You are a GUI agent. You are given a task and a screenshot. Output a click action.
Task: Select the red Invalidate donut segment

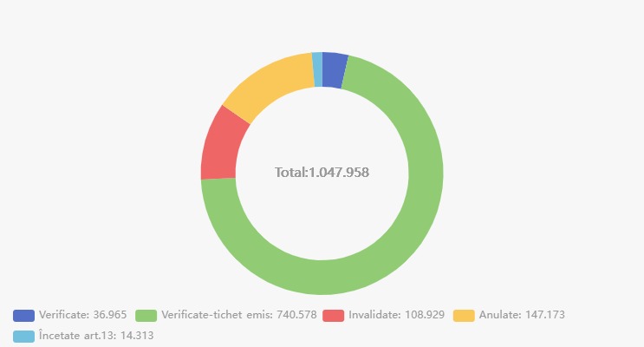(220, 146)
